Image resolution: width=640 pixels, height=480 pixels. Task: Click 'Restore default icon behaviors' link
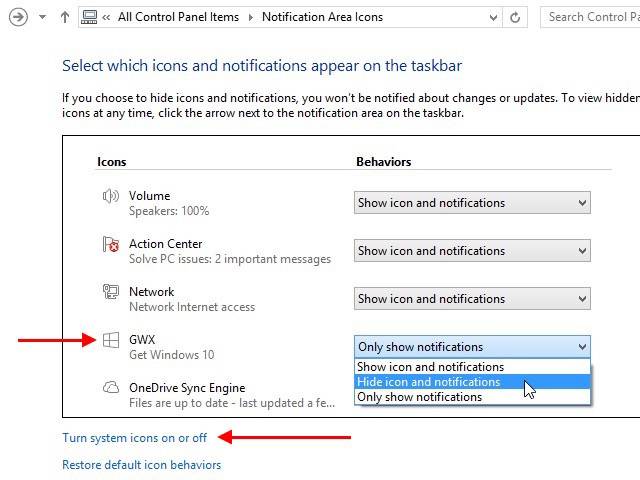(142, 465)
